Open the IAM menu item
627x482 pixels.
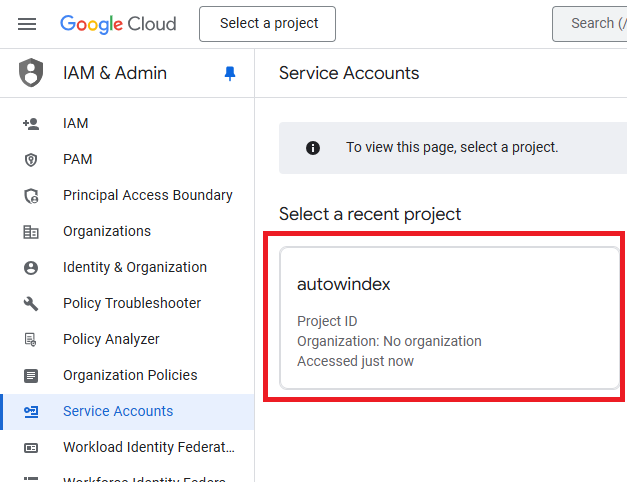pos(127,123)
